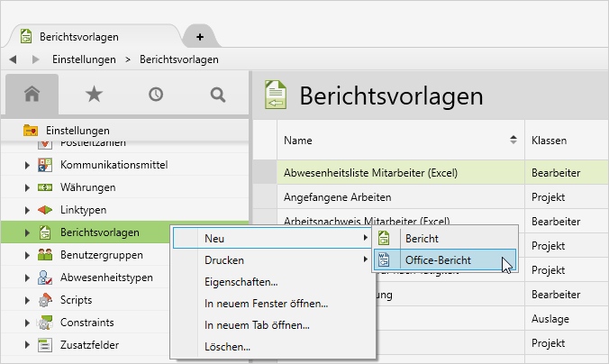Expand the Kommunikationsmittel tree node

(x=27, y=165)
